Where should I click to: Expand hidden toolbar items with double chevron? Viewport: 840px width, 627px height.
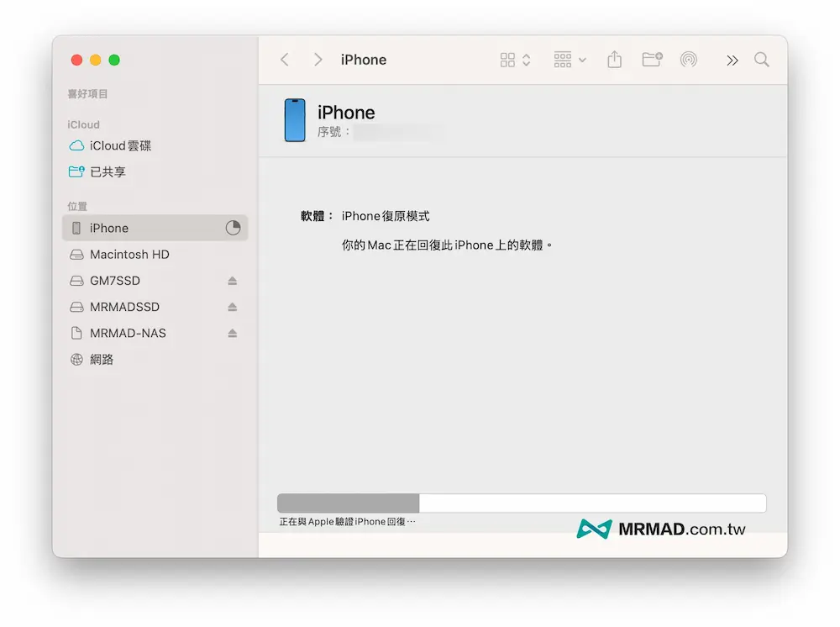click(x=732, y=60)
